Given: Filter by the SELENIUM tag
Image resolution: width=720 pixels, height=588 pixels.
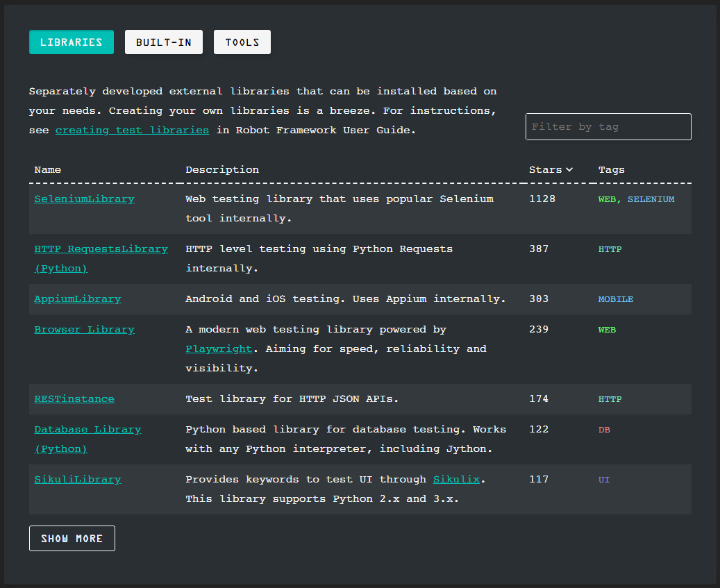Looking at the screenshot, I should point(651,199).
